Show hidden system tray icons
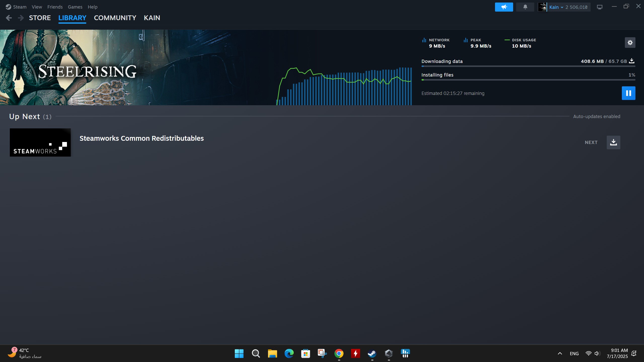 pyautogui.click(x=560, y=353)
